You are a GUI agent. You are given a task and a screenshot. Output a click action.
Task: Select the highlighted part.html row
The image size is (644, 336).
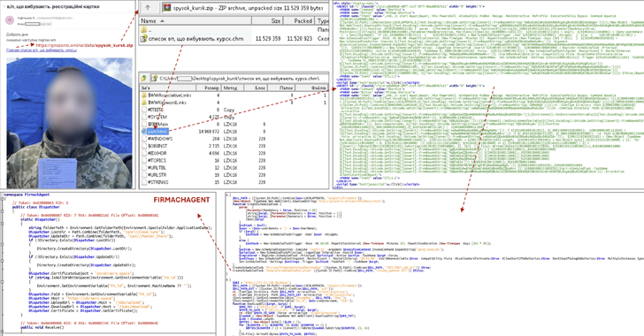coord(234,132)
